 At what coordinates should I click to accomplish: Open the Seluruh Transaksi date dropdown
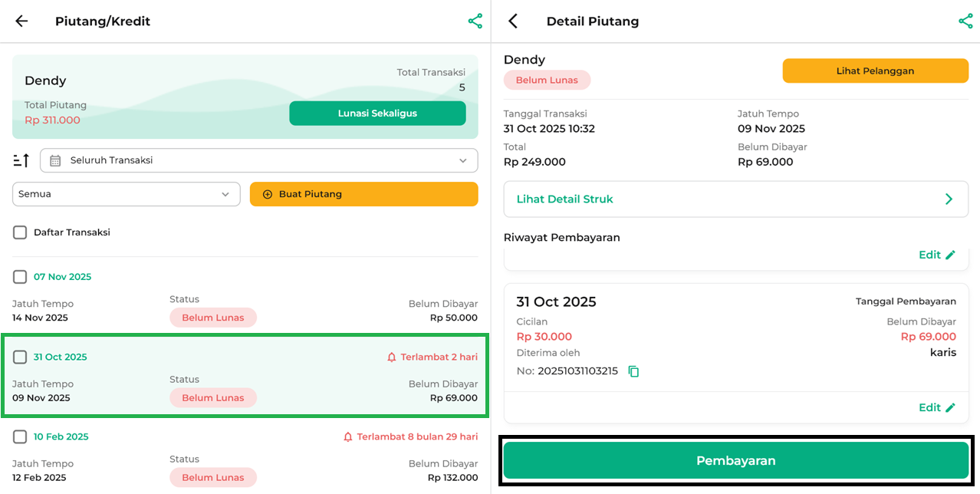258,160
